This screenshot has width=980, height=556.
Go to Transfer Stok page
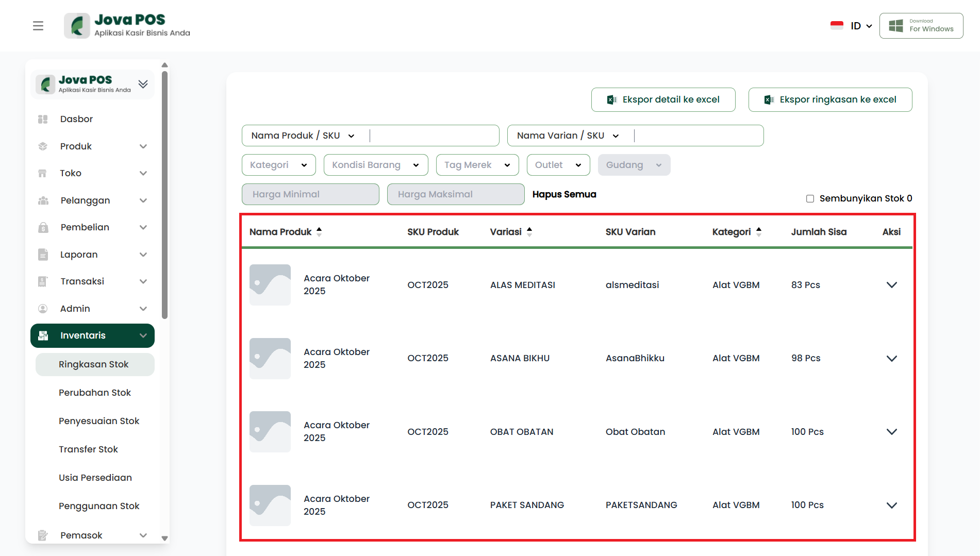pyautogui.click(x=88, y=449)
